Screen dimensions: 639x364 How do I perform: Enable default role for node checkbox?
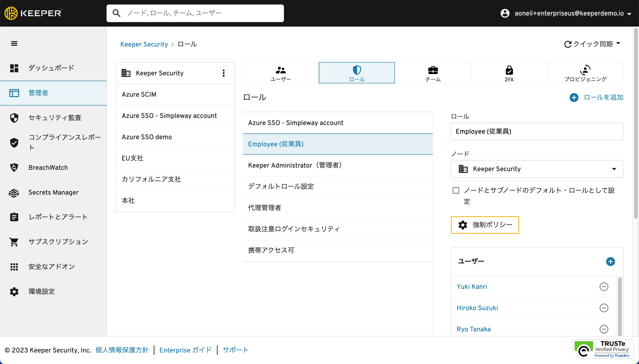coord(456,190)
